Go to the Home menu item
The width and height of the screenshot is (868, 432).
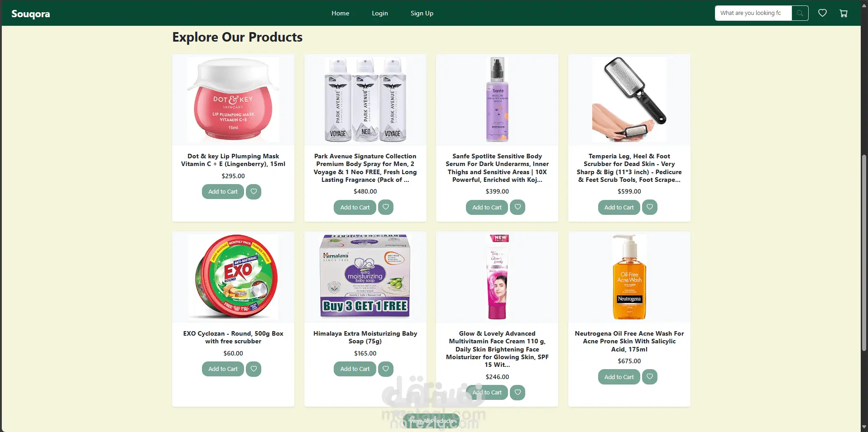340,13
